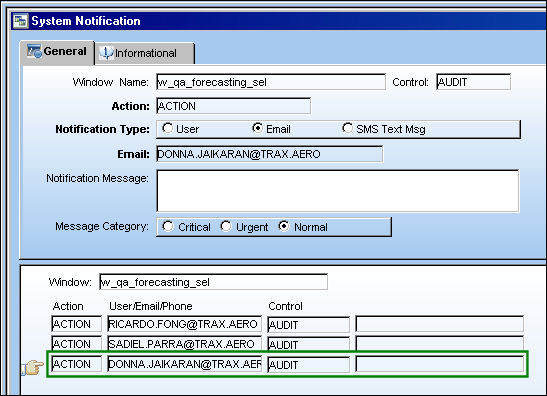
Task: Click the General tab icon
Action: click(34, 51)
